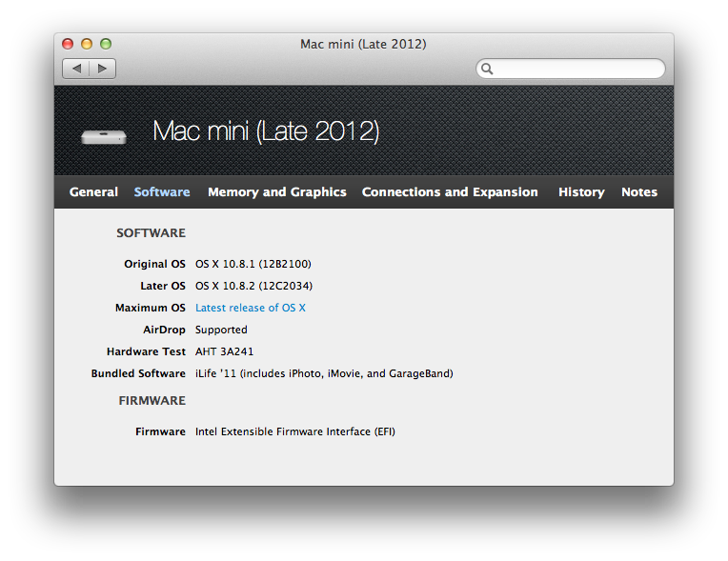This screenshot has height=561, width=728.
Task: Click the Bundled Software label
Action: [138, 373]
